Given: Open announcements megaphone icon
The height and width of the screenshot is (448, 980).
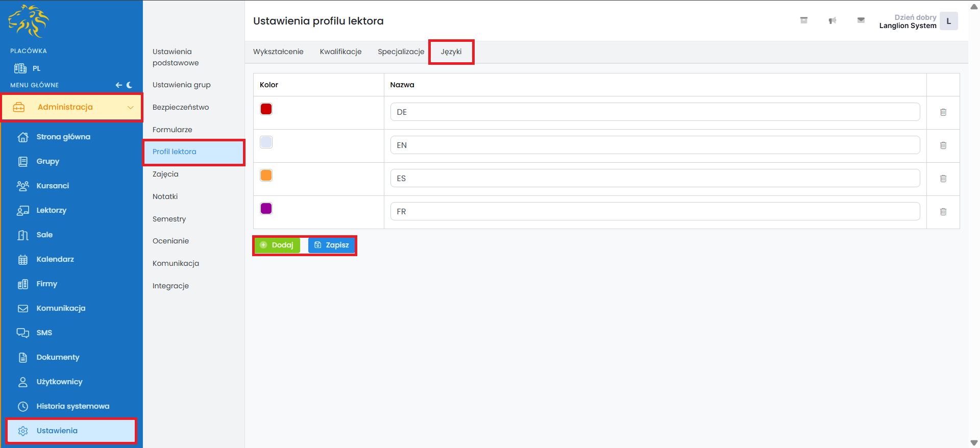Looking at the screenshot, I should click(832, 20).
